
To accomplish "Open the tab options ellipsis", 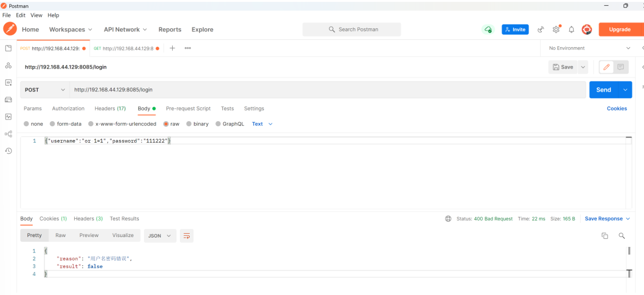I will coord(188,48).
